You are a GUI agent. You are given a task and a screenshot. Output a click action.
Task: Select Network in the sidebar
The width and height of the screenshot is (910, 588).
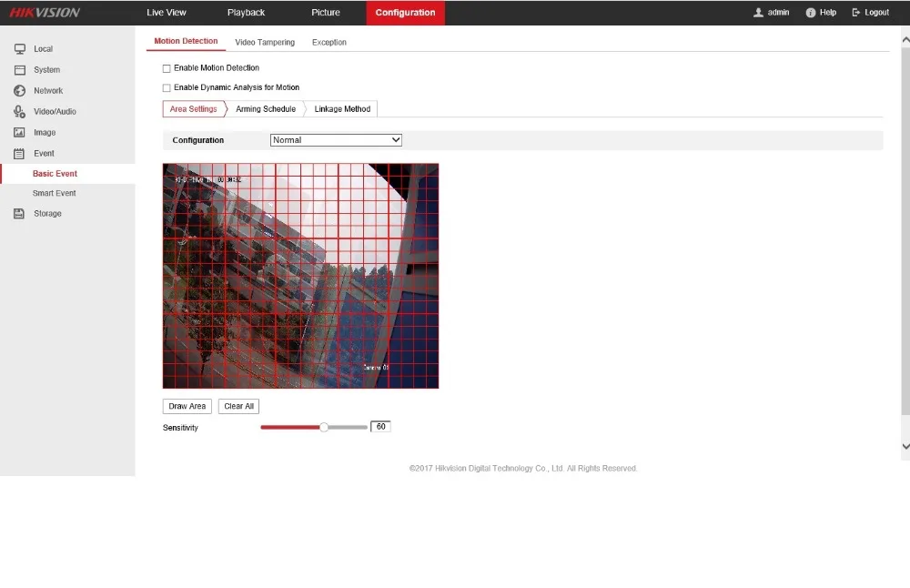(x=48, y=91)
